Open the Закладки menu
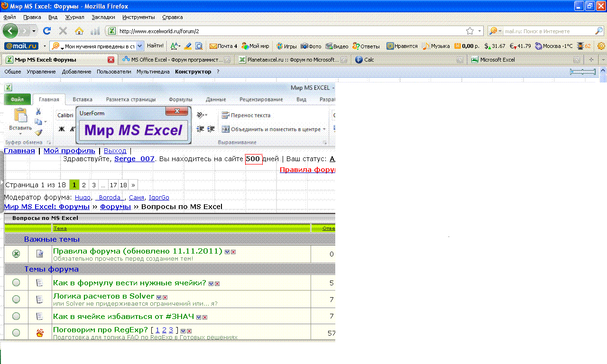This screenshot has width=607, height=364. click(103, 17)
